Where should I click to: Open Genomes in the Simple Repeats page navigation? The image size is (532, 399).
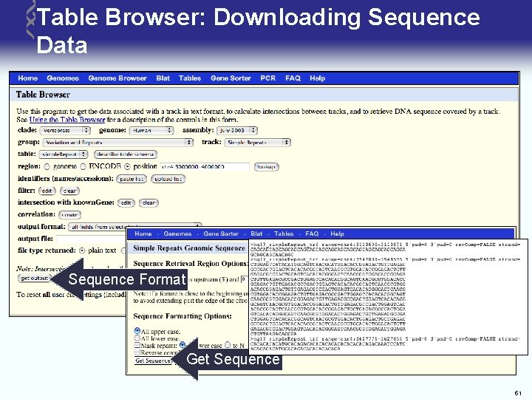177,233
